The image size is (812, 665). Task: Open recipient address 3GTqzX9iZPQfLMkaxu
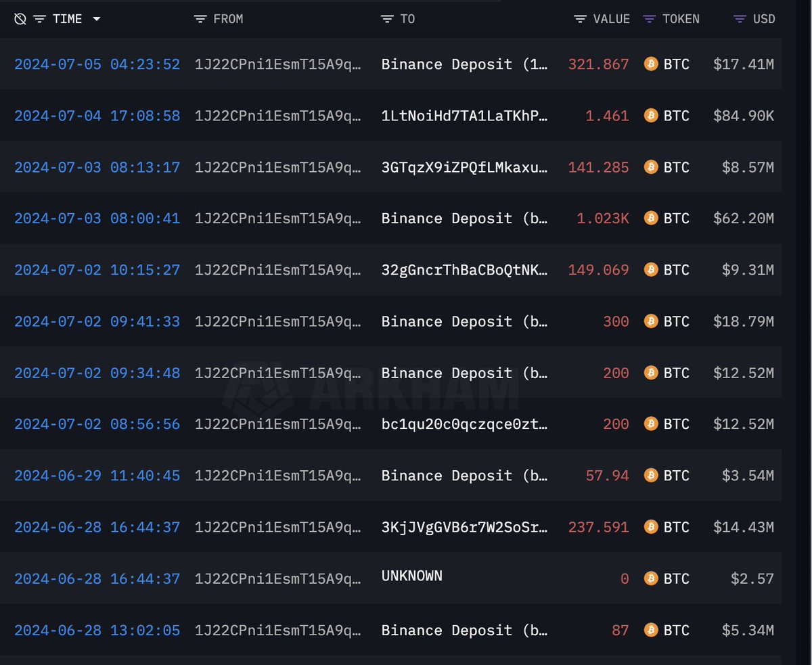464,167
